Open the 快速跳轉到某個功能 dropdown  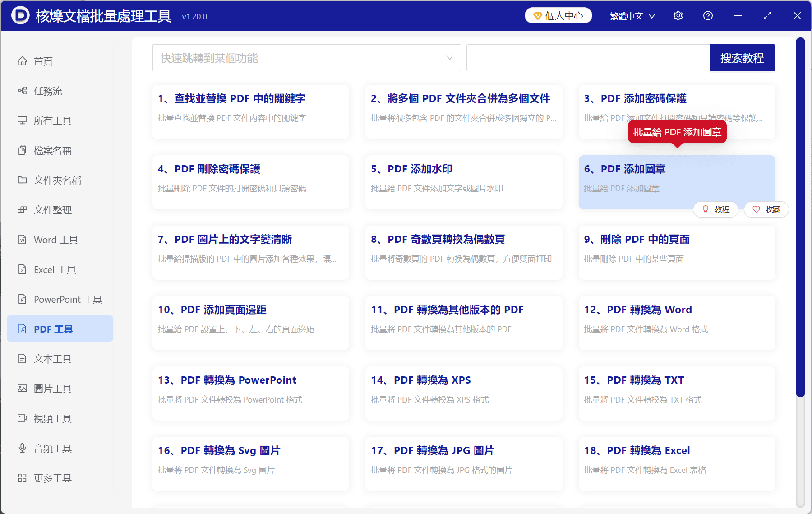point(306,58)
